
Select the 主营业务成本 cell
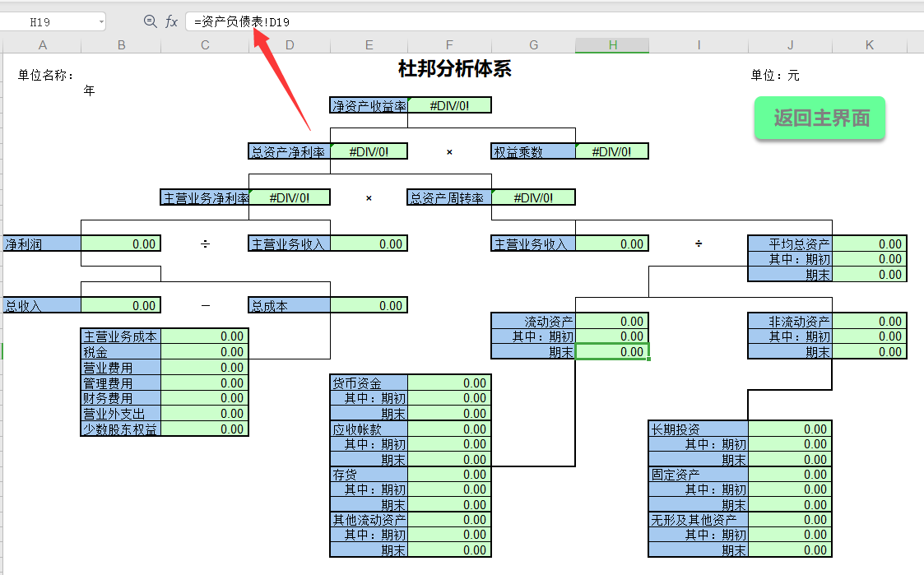coord(121,336)
